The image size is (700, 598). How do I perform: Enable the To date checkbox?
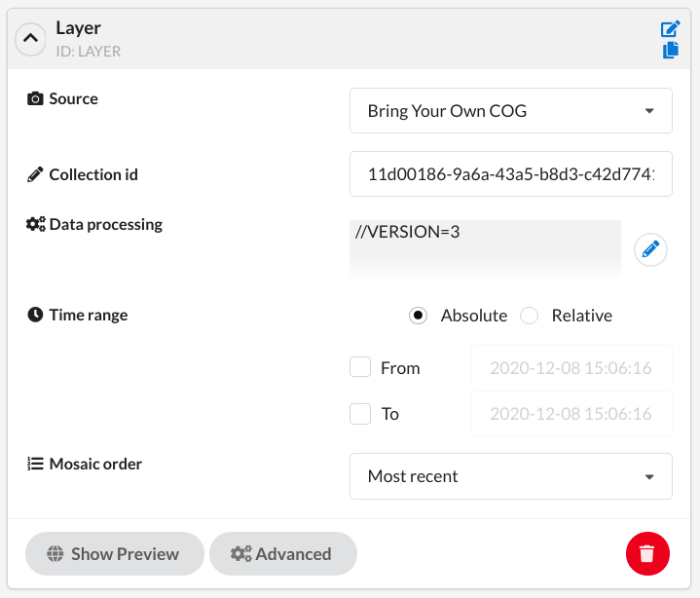[x=360, y=414]
